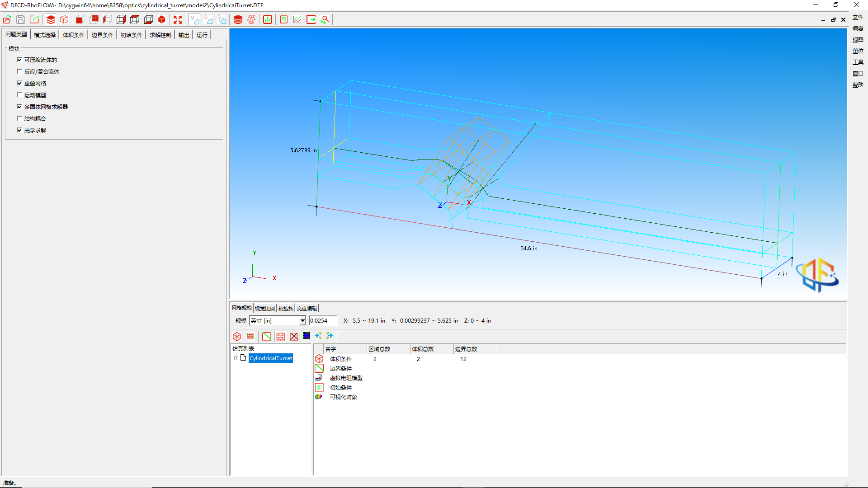The width and height of the screenshot is (868, 488).
Task: Click the open file folder icon
Action: coord(7,19)
